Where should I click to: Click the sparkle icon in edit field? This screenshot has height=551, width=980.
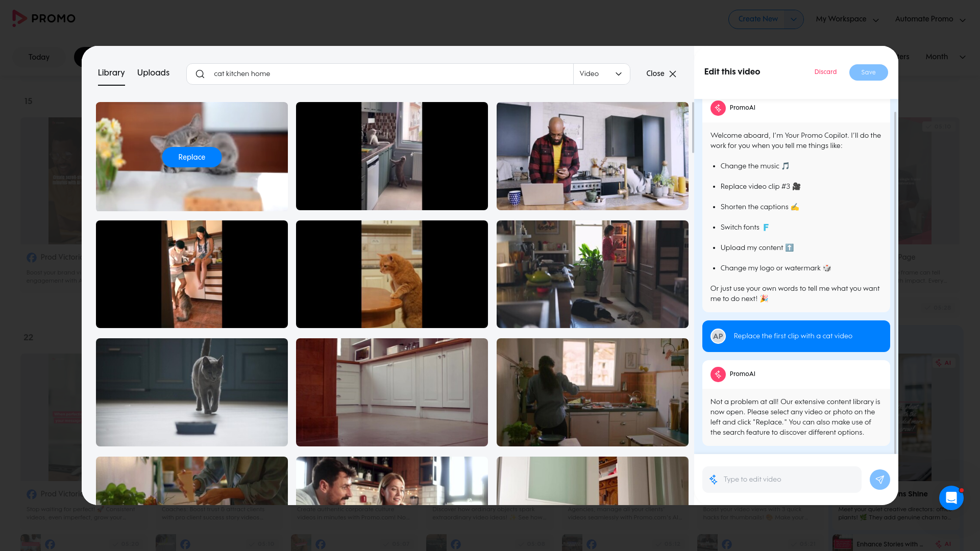[714, 480]
